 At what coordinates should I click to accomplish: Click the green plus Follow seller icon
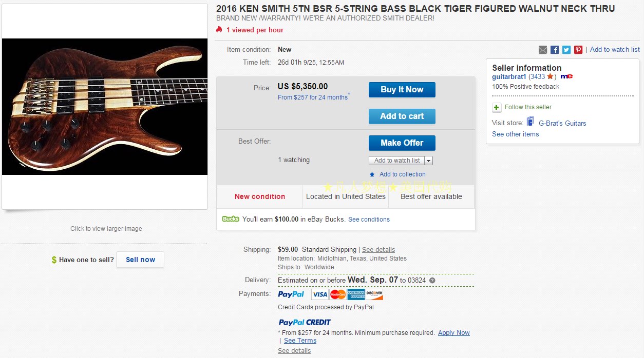coord(497,107)
